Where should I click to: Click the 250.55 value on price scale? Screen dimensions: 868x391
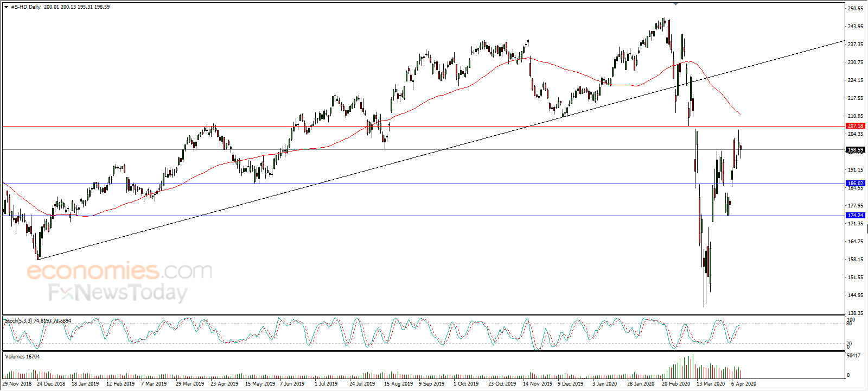856,9
